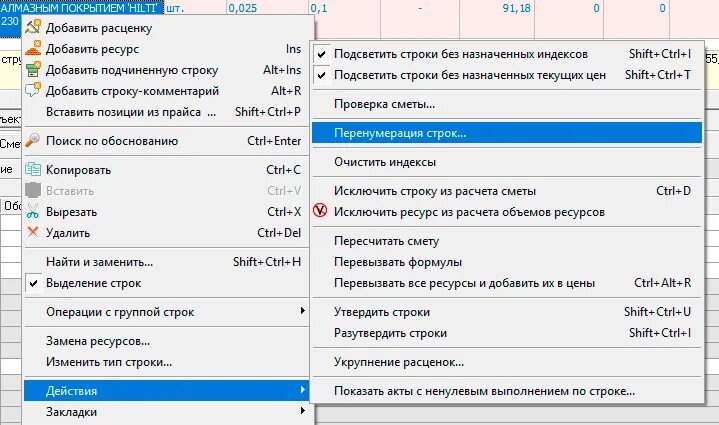Click the red X 'Удалить' icon
Screen dimensions: 719x425
tap(33, 232)
